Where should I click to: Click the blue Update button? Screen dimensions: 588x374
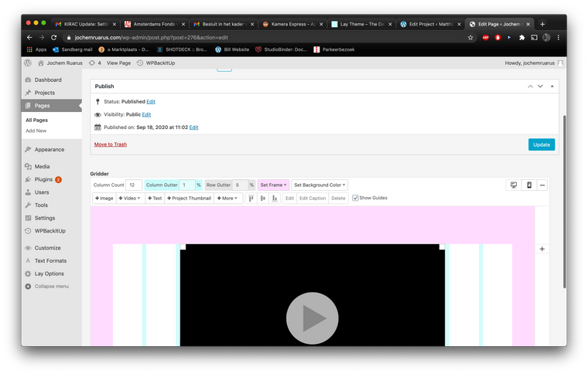point(541,144)
